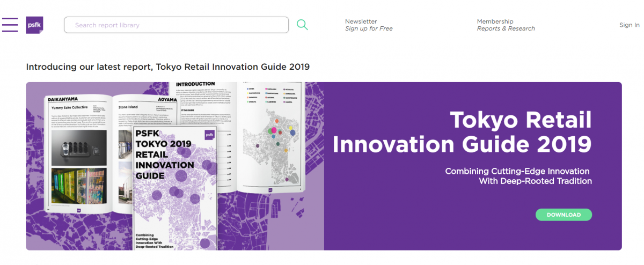Focus the Search report library field
The height and width of the screenshot is (265, 644).
[176, 25]
